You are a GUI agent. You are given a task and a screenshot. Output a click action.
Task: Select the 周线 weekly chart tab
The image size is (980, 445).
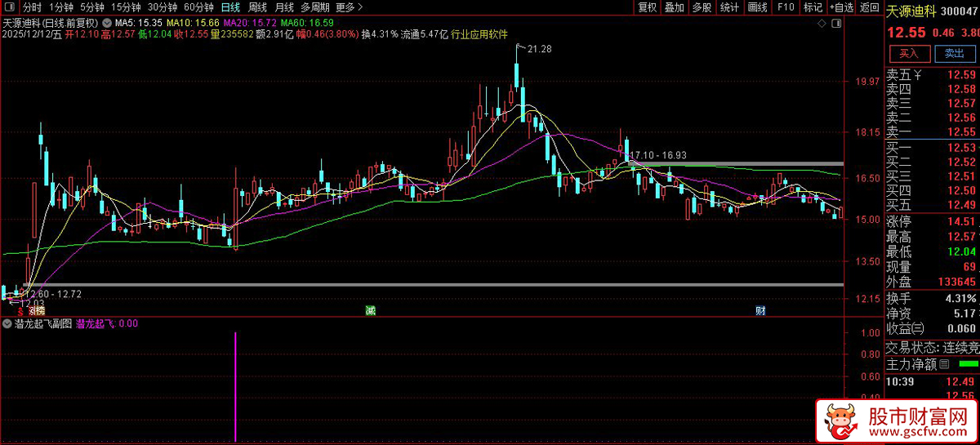point(256,7)
